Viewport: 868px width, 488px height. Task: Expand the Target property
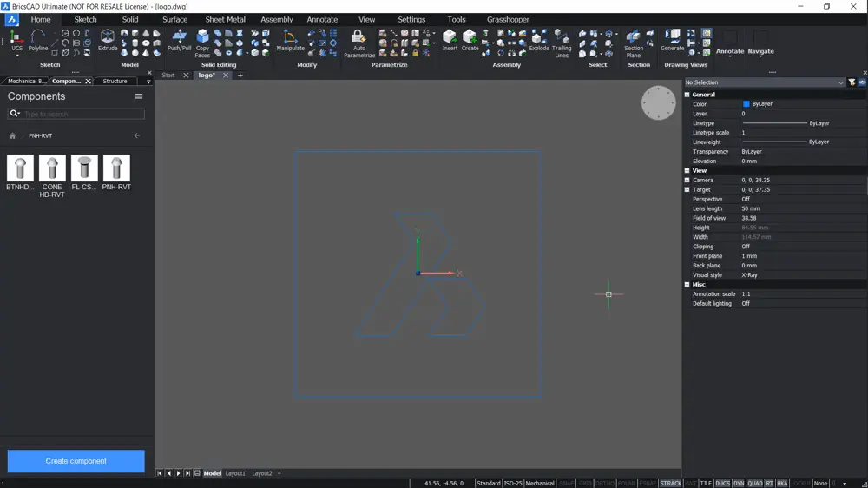coord(687,189)
